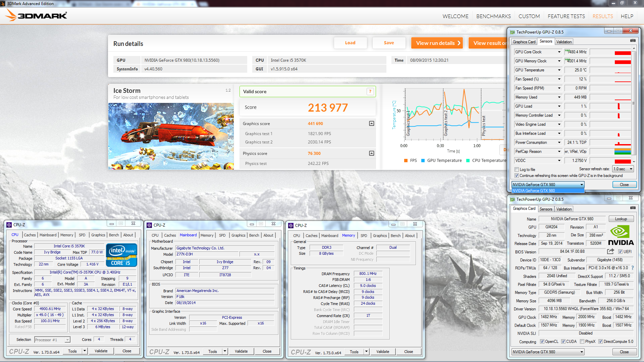Switch to Validation tab in GPU-Z Sensors window

coord(564,42)
